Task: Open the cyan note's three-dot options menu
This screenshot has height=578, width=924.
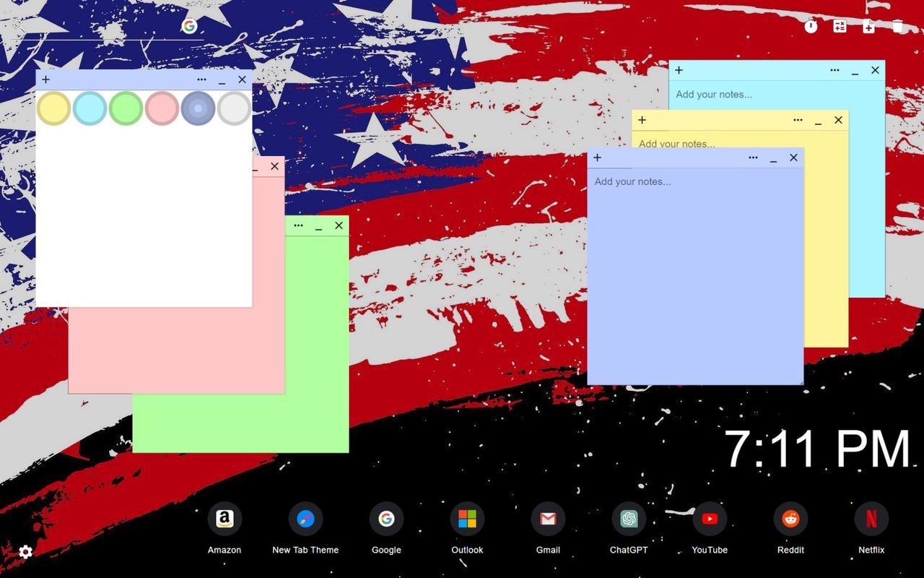Action: click(x=834, y=70)
